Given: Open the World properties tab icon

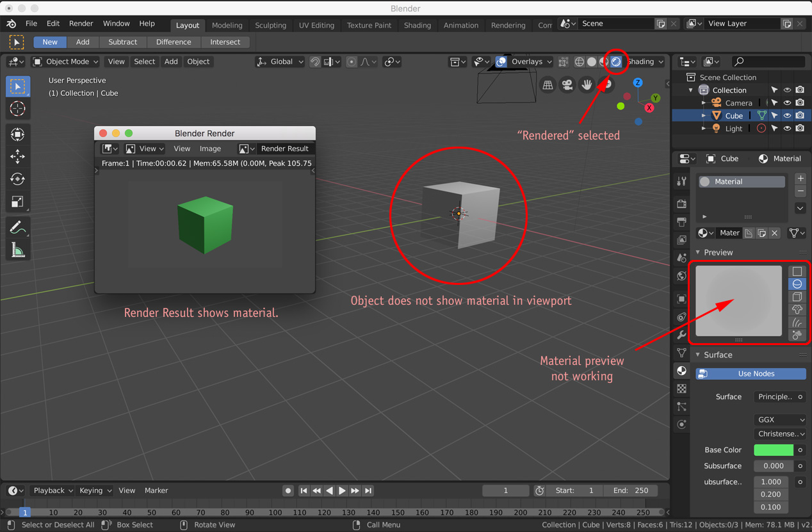Looking at the screenshot, I should point(681,276).
